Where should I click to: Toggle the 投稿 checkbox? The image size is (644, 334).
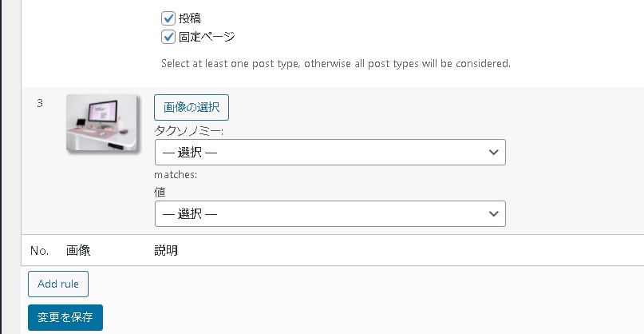click(168, 18)
